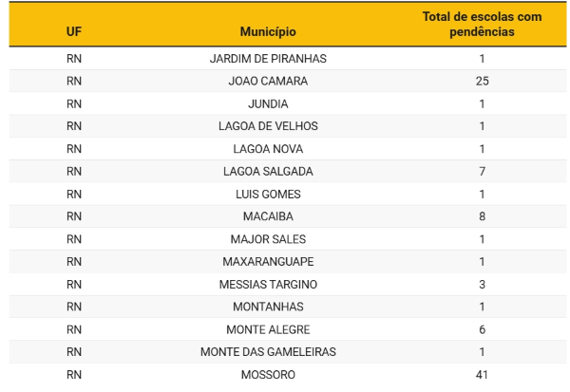Select the JARDIM DE PIRANHAS cell
570x392 pixels.
point(268,59)
